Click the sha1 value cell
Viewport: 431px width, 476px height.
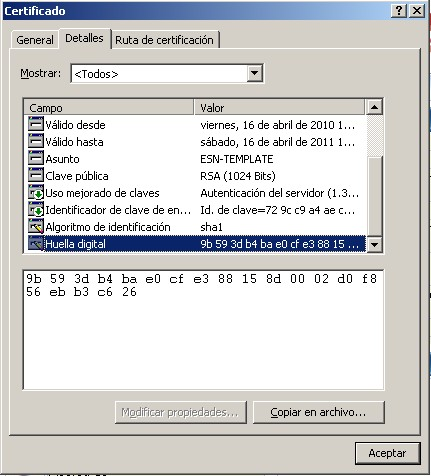click(211, 227)
